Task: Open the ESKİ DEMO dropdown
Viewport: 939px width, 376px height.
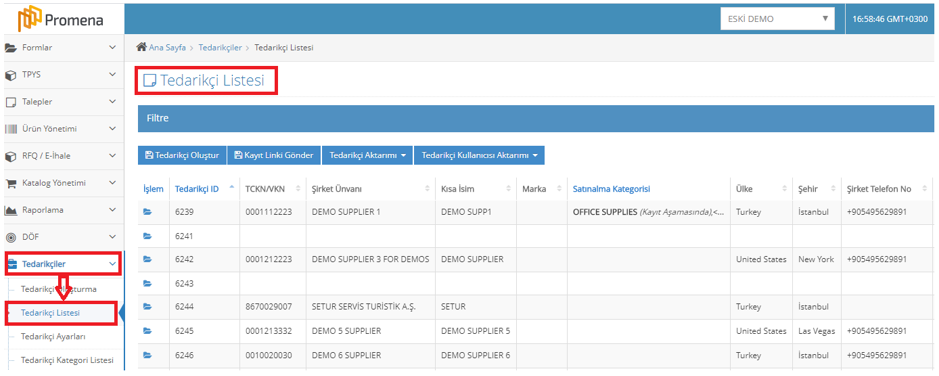Action: click(x=777, y=19)
